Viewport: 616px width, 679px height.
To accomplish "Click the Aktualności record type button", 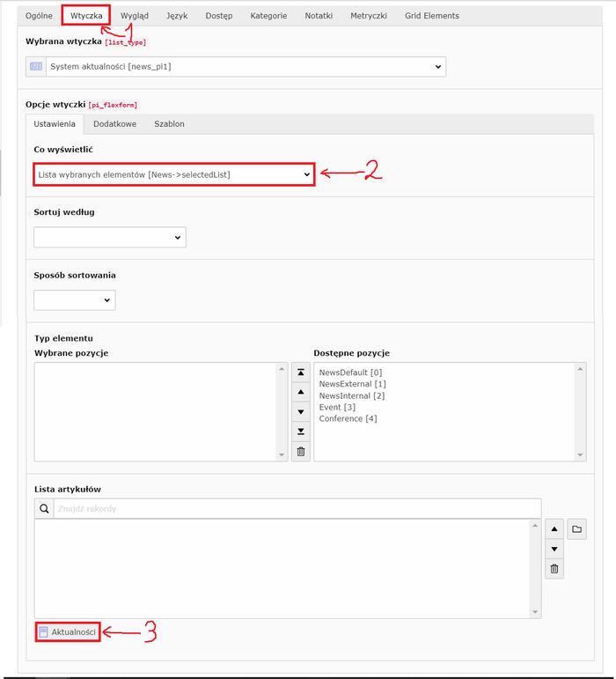I will (x=68, y=631).
